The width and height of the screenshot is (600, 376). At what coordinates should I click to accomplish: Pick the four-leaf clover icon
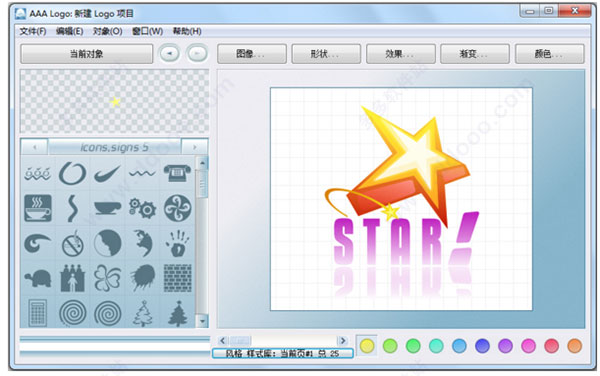coord(108,278)
